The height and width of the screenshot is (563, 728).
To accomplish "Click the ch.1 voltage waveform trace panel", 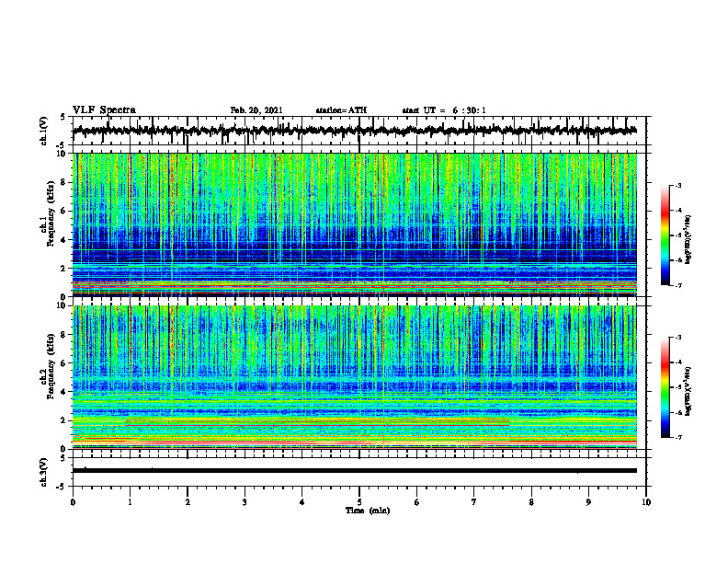I will [x=359, y=131].
